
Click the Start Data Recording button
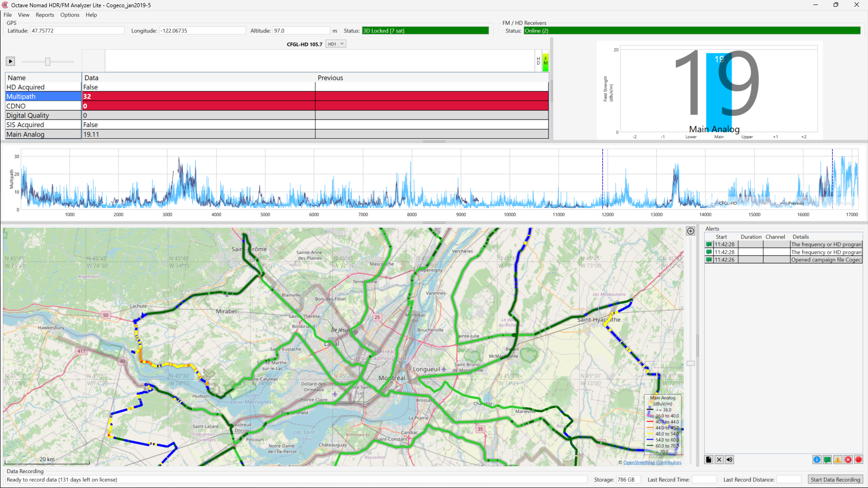(x=835, y=479)
